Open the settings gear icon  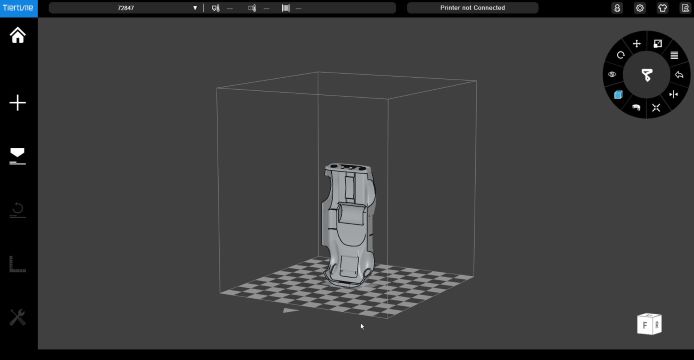click(x=640, y=8)
